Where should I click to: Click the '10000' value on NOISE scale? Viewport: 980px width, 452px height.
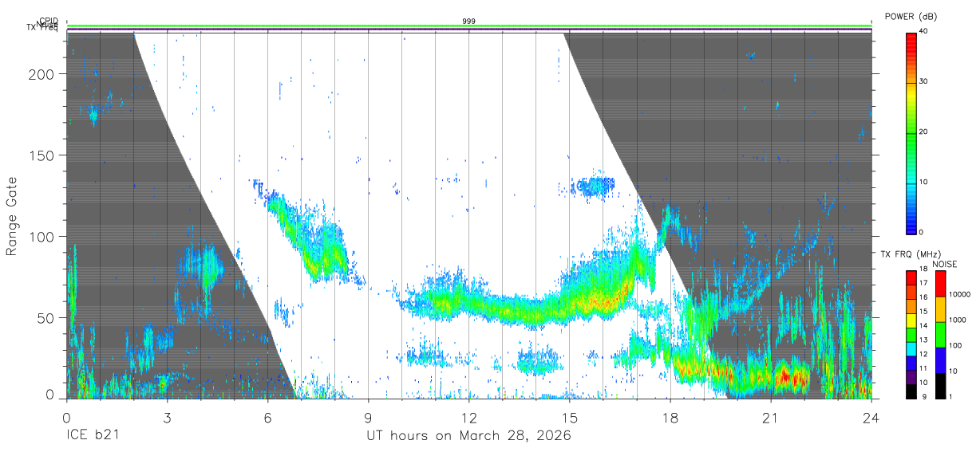(958, 295)
